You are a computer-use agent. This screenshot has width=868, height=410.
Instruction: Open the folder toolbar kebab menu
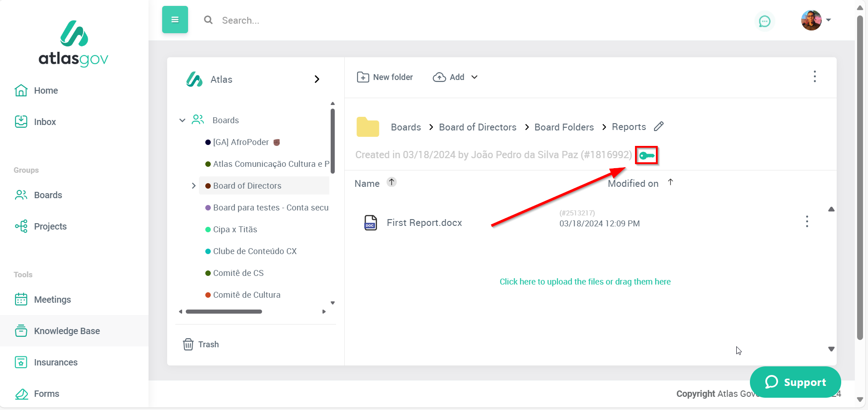pos(814,77)
